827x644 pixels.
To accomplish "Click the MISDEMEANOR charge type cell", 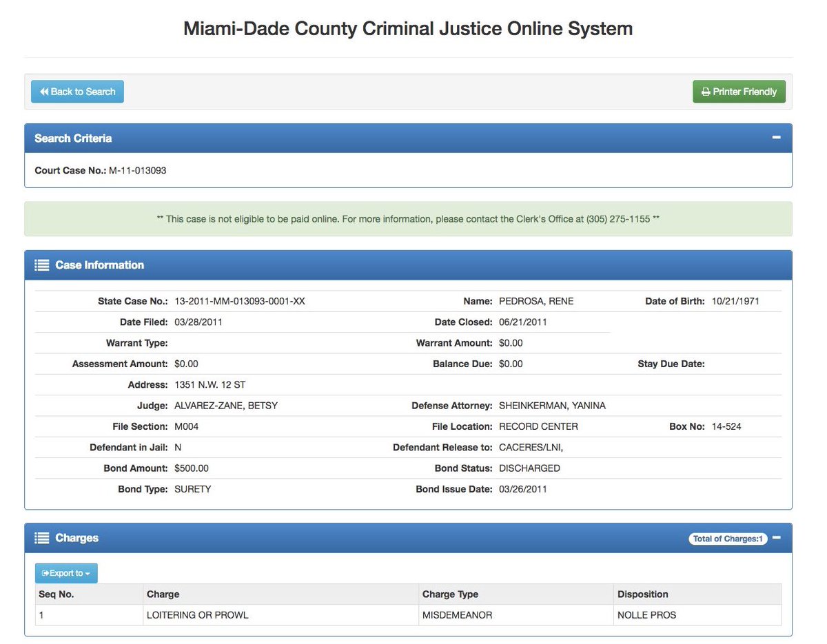I will pyautogui.click(x=516, y=615).
